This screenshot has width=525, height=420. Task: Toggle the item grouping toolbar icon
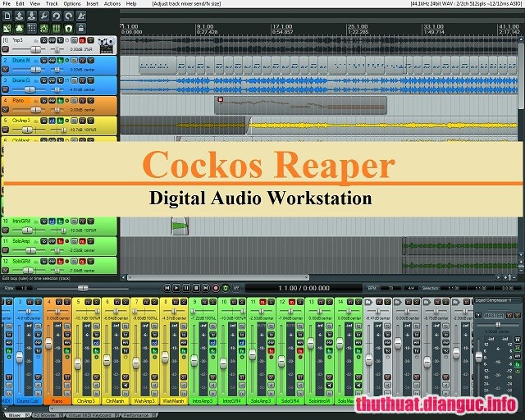point(20,28)
